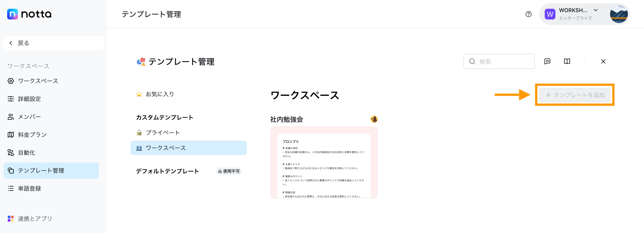The height and width of the screenshot is (233, 644).
Task: Click テンプレートを追加 button
Action: coord(574,95)
